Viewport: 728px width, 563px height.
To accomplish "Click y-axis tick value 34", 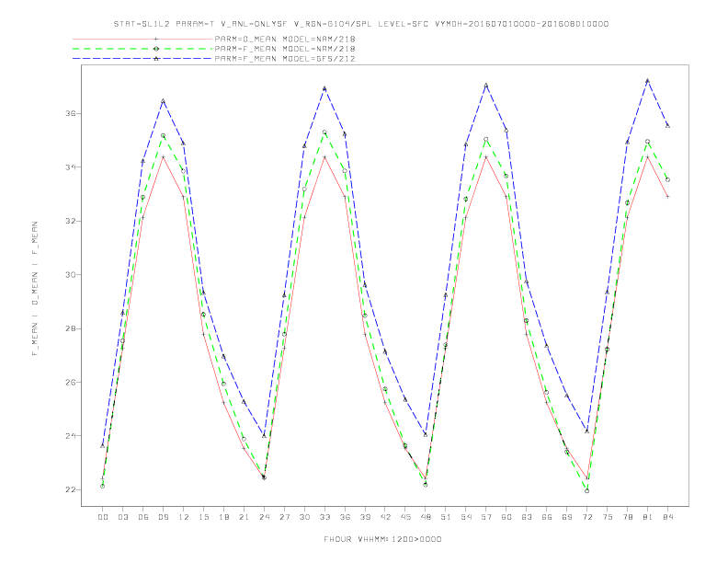I will pos(71,167).
